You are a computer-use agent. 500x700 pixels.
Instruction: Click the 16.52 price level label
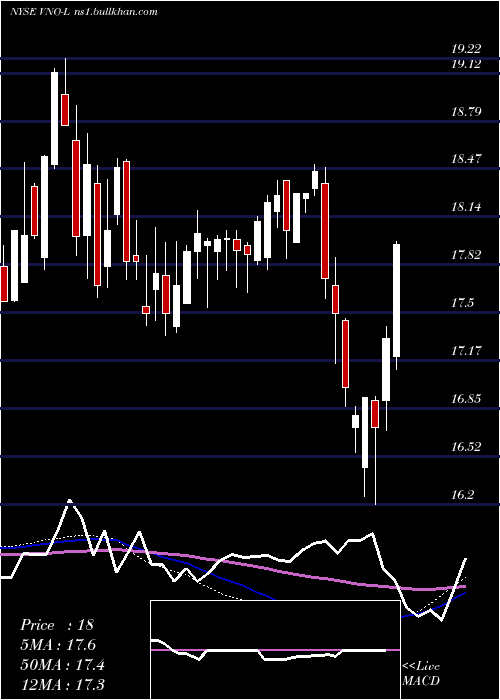[x=466, y=447]
